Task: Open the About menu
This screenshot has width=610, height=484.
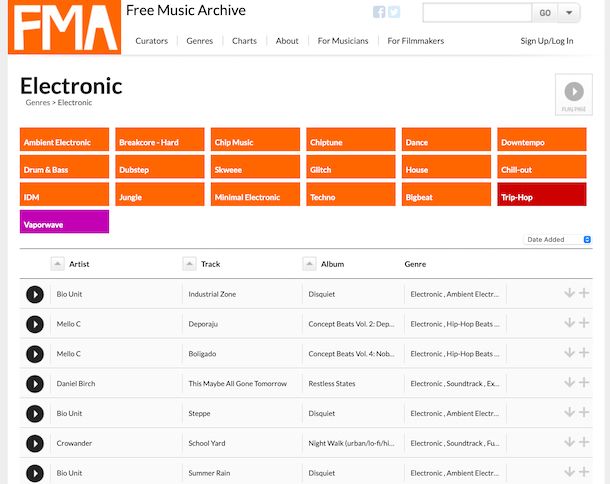Action: [287, 41]
